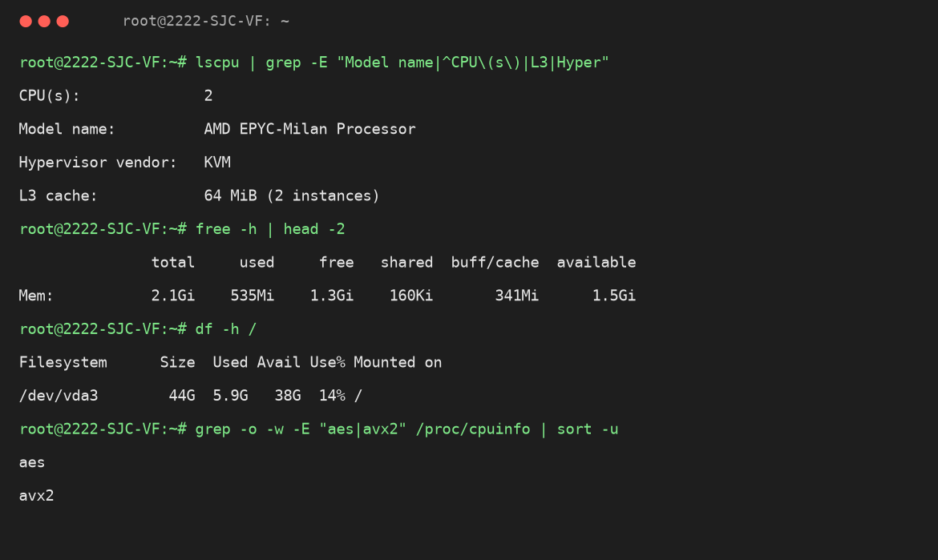
Task: Click the total memory value 2.1Gi
Action: click(173, 296)
